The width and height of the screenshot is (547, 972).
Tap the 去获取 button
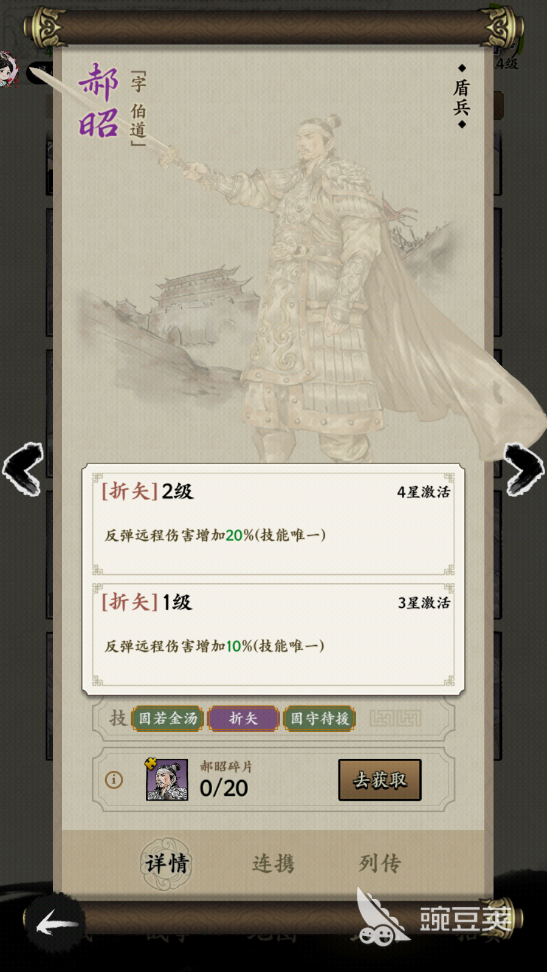click(380, 780)
